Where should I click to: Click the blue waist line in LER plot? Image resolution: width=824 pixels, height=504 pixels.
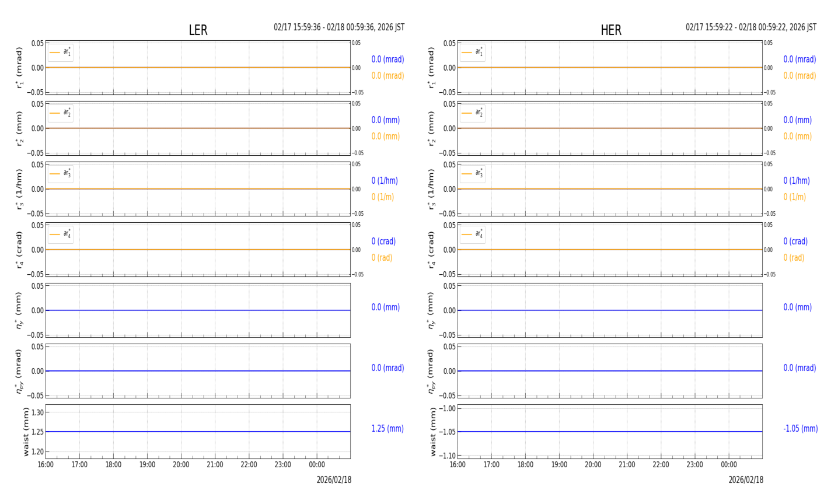tap(198, 432)
